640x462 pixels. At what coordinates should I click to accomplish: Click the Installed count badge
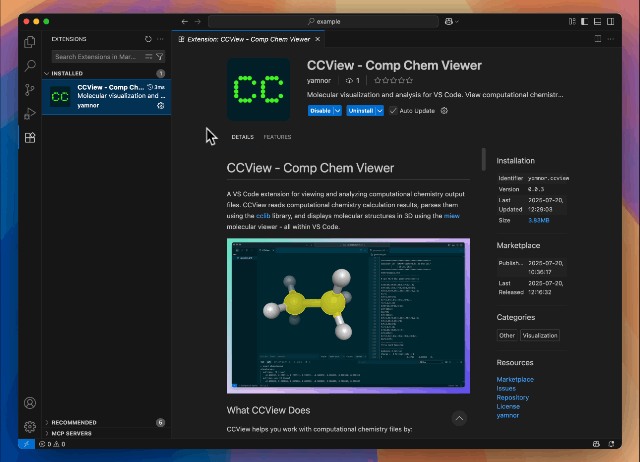(x=160, y=73)
